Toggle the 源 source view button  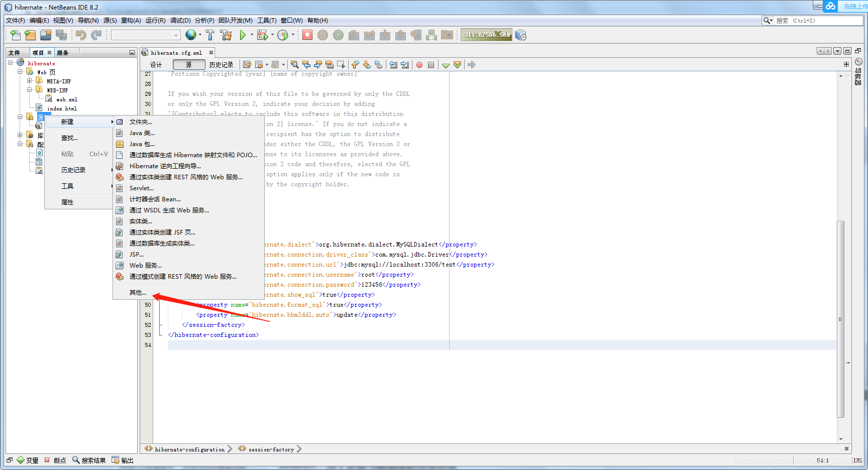pyautogui.click(x=189, y=65)
